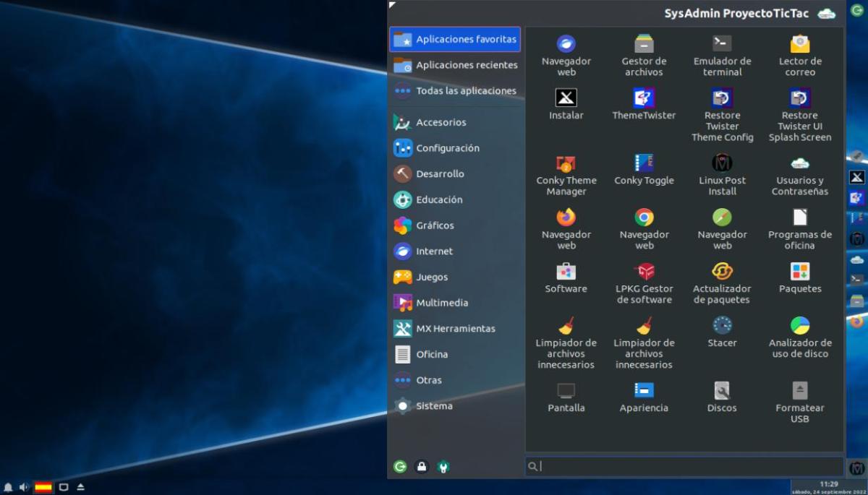Screen dimensions: 868x495
Task: Click the menu search field
Action: pos(684,467)
